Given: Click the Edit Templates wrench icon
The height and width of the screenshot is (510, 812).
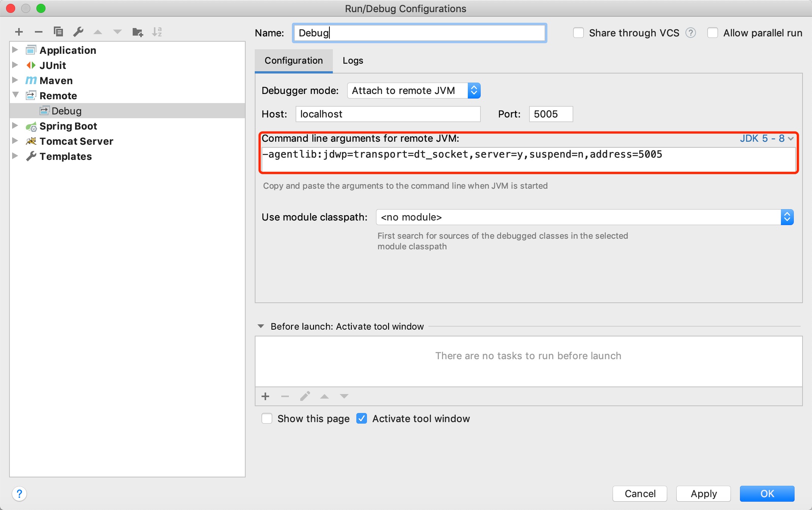Looking at the screenshot, I should (78, 32).
